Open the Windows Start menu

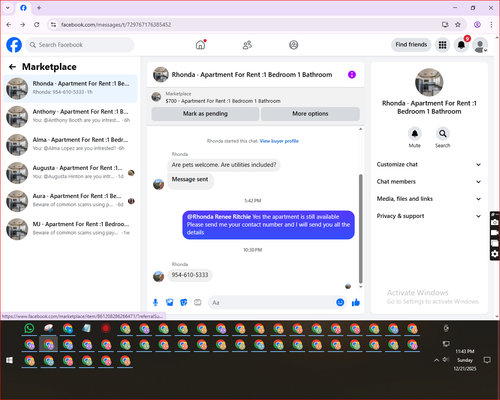click(10, 360)
